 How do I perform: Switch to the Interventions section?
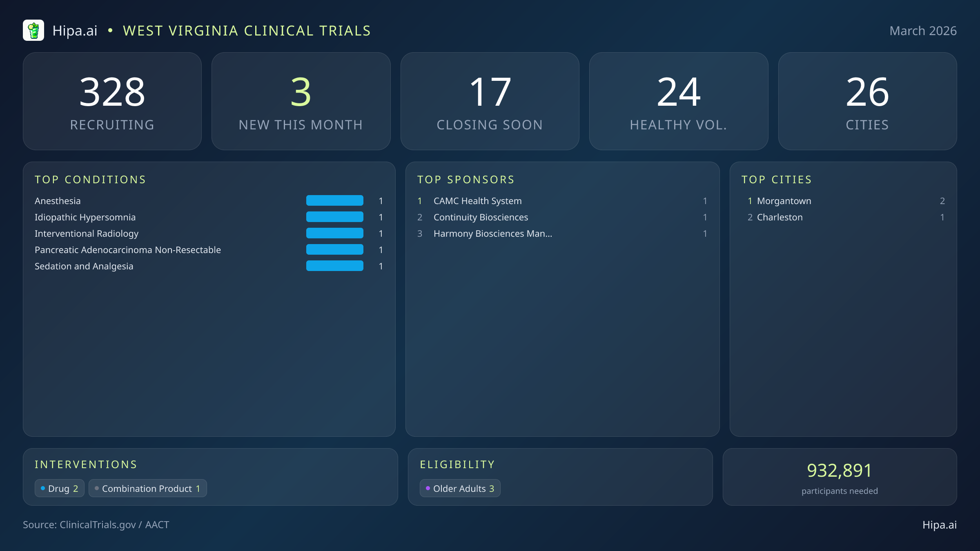pos(86,464)
